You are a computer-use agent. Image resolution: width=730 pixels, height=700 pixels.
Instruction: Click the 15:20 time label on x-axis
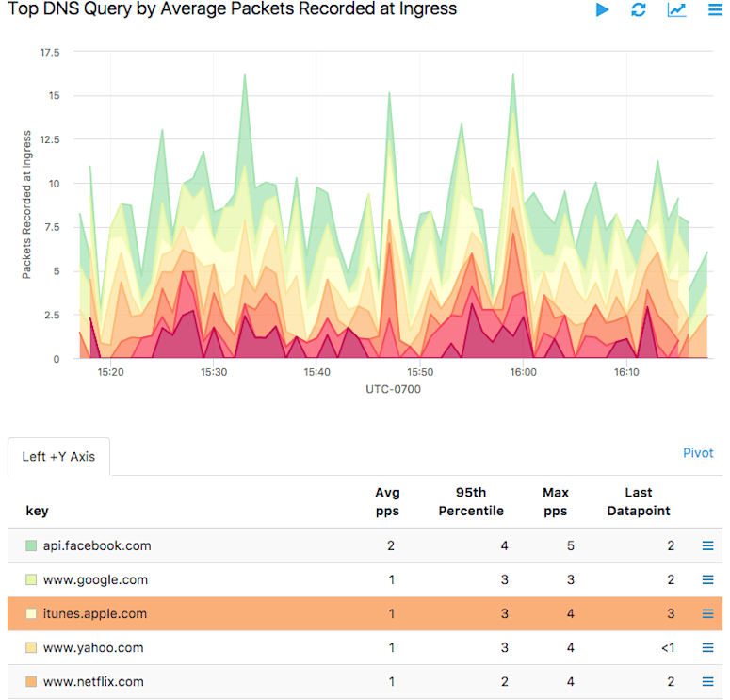pos(110,372)
